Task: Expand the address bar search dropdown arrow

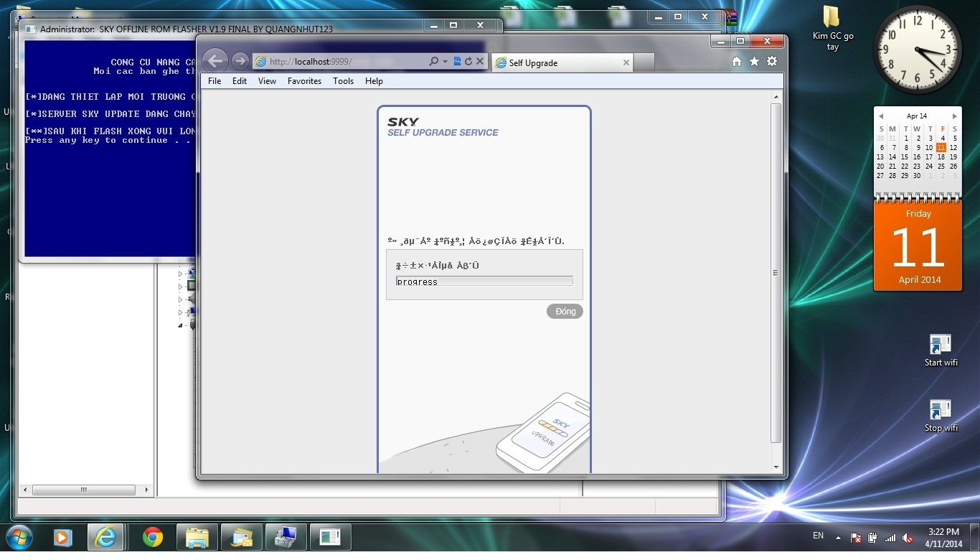Action: pos(445,62)
